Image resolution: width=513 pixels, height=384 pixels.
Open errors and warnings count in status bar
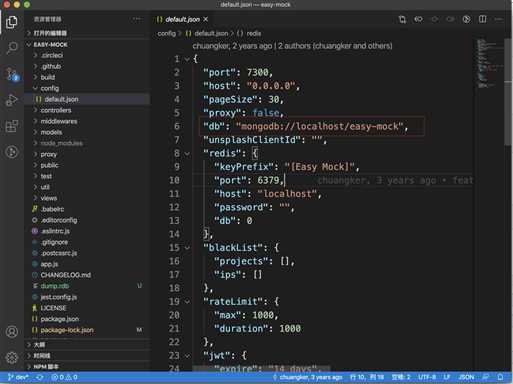(x=64, y=377)
